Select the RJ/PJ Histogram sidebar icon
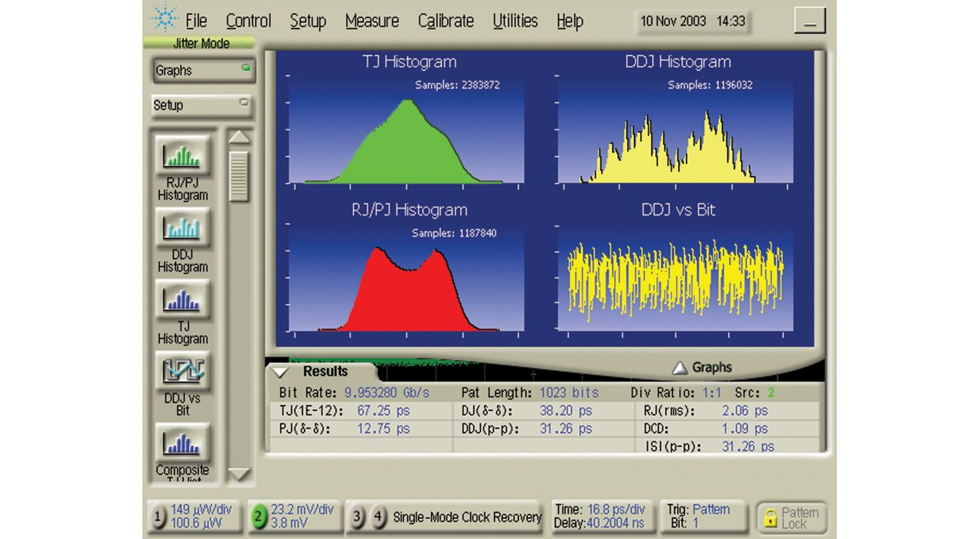Image resolution: width=980 pixels, height=539 pixels. tap(183, 156)
